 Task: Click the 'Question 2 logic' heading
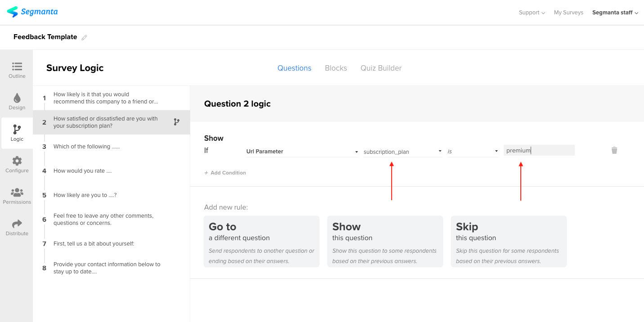click(237, 104)
